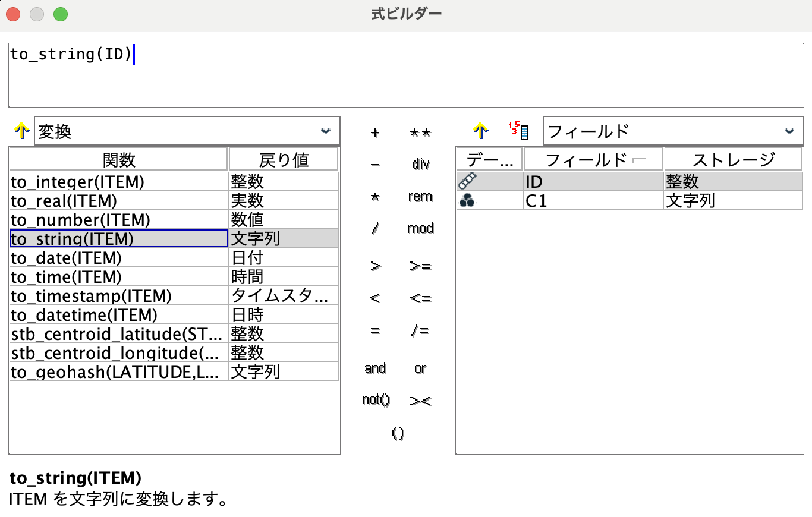
Task: Click the rem operator icon
Action: coord(420,197)
